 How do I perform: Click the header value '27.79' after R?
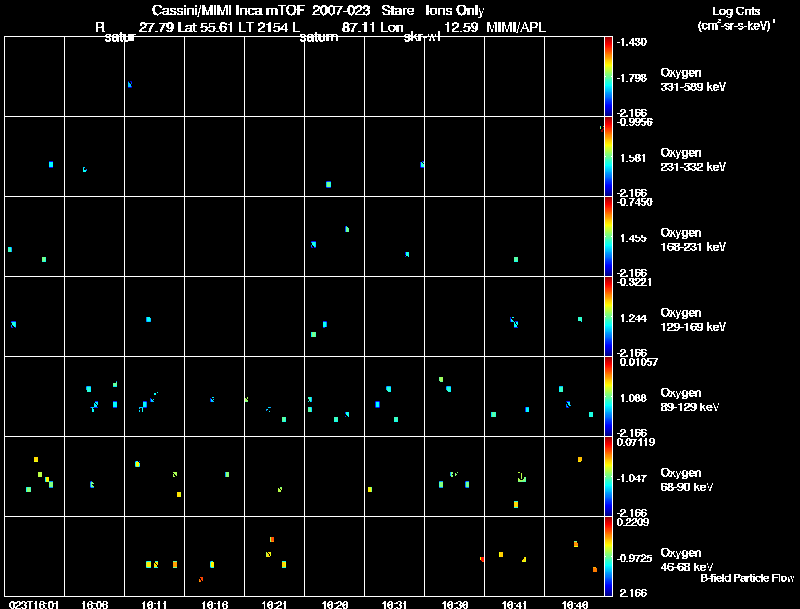[x=157, y=28]
